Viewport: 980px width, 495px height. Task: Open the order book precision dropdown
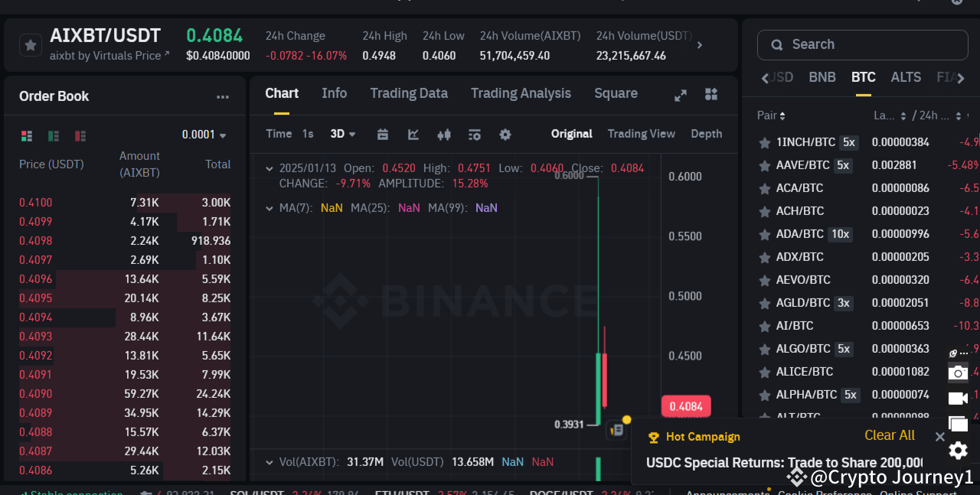click(x=203, y=134)
